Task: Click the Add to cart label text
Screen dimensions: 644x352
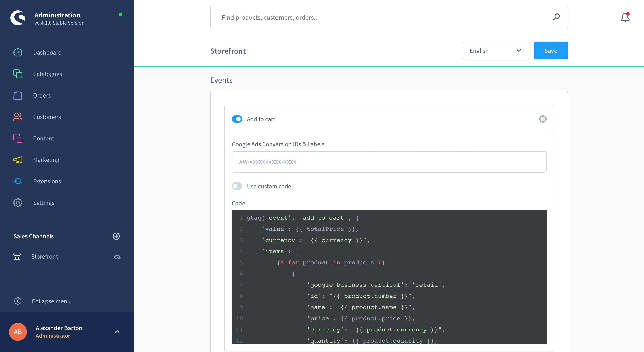Action: click(261, 119)
